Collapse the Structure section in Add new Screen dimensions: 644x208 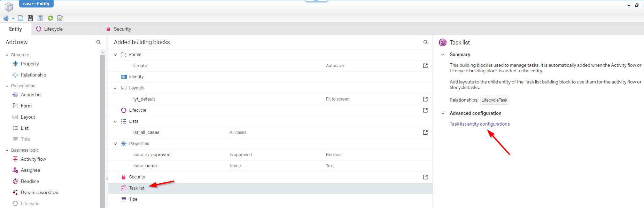point(7,55)
